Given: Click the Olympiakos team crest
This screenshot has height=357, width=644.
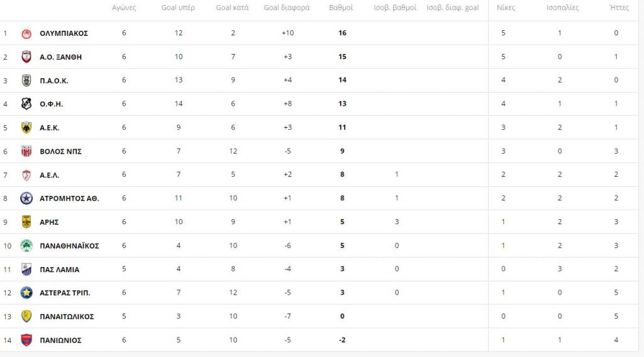Looking at the screenshot, I should pos(26,33).
